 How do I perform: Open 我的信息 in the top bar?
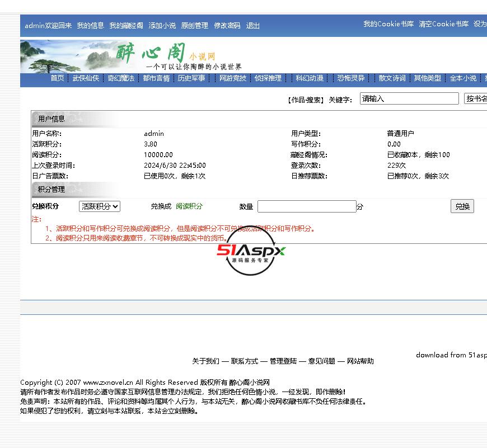point(90,26)
